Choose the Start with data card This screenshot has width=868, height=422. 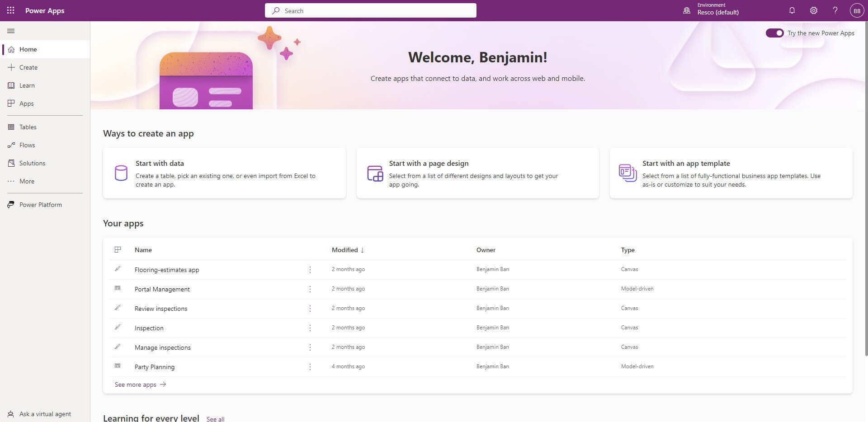click(x=224, y=173)
